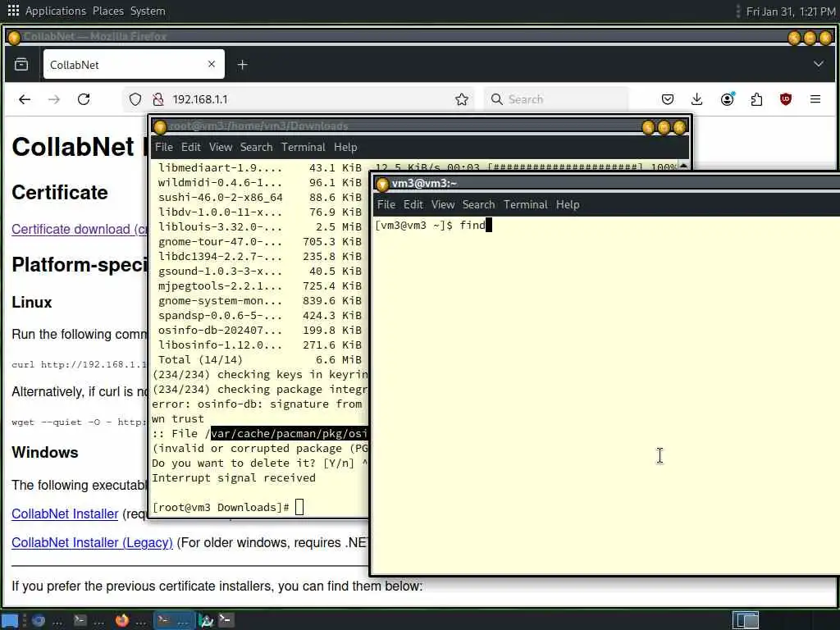The height and width of the screenshot is (630, 840).
Task: Open Firefox extensions puzzle icon
Action: pos(756,99)
